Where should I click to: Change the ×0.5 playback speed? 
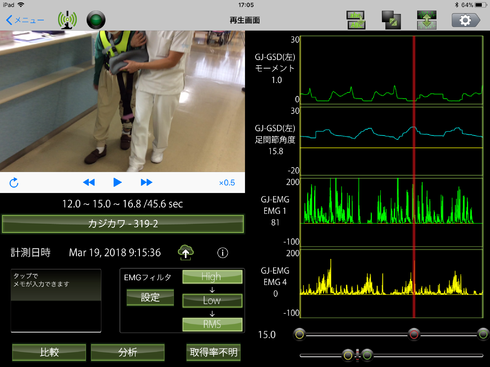227,183
